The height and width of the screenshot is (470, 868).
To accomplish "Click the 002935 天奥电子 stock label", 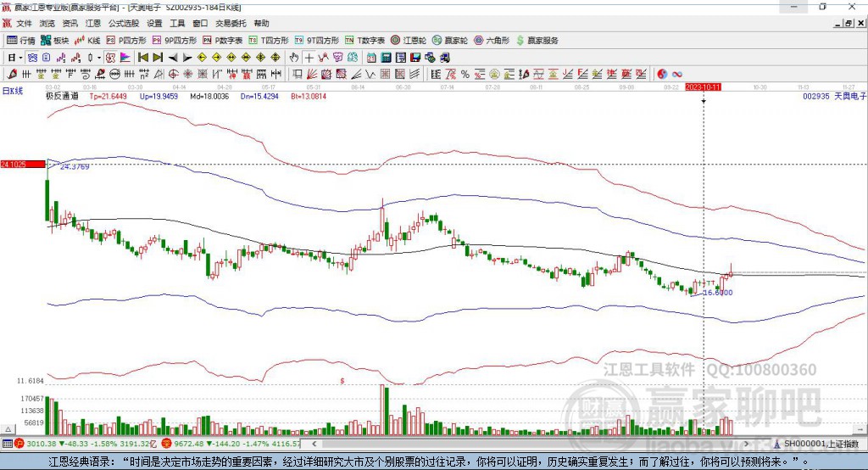I will [x=835, y=96].
